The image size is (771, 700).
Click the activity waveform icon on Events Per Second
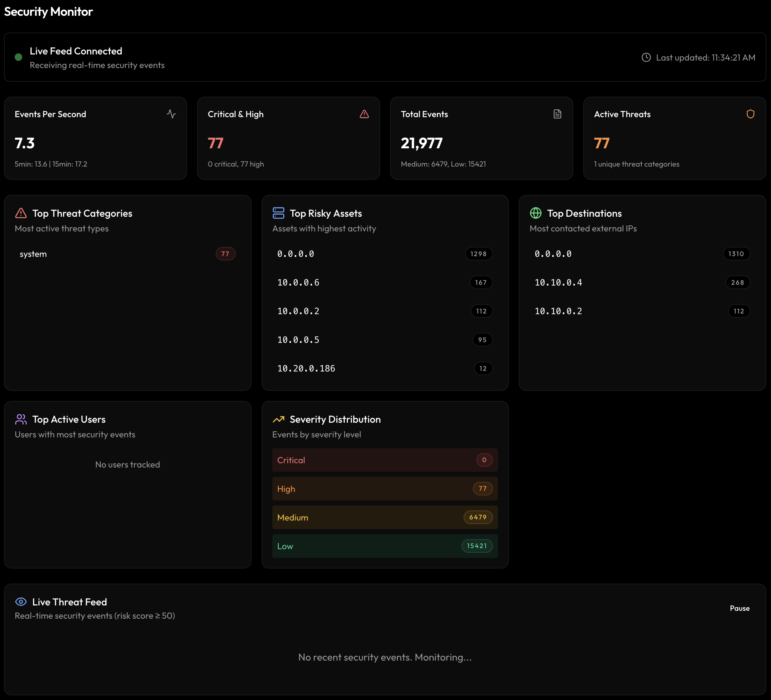tap(172, 114)
